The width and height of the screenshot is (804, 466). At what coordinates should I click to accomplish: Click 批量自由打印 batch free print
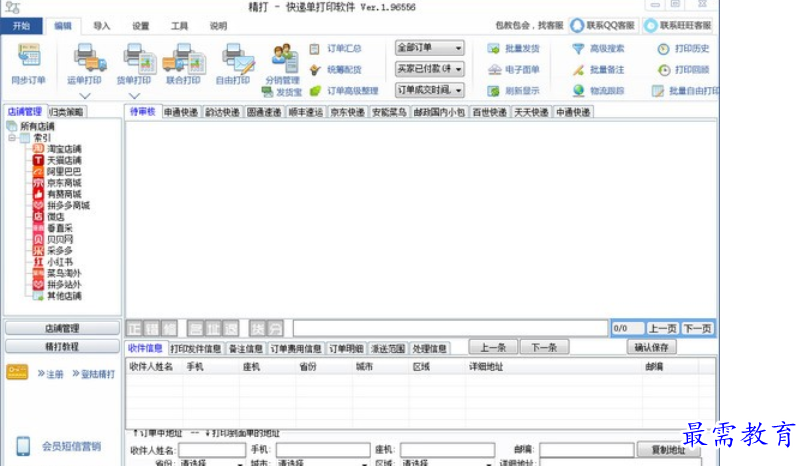(x=685, y=91)
